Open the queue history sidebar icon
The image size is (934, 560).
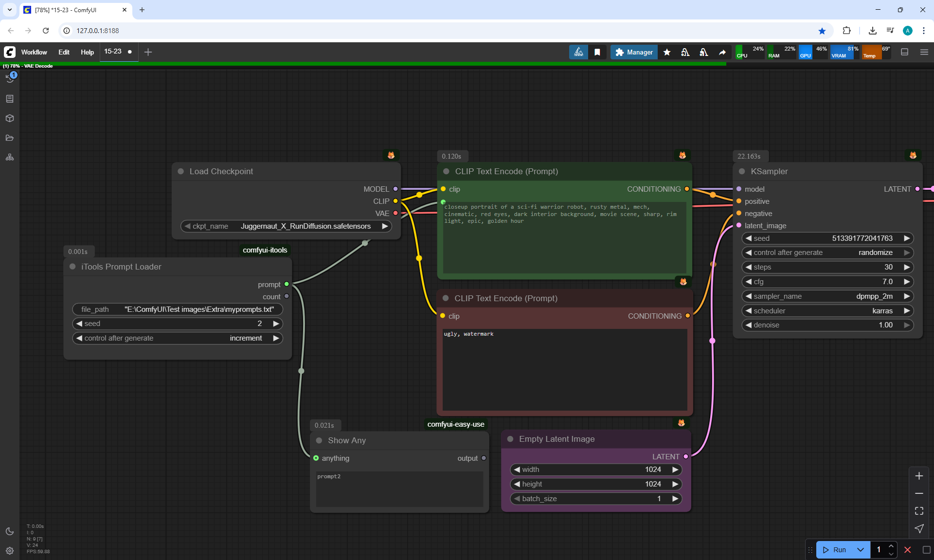10,78
